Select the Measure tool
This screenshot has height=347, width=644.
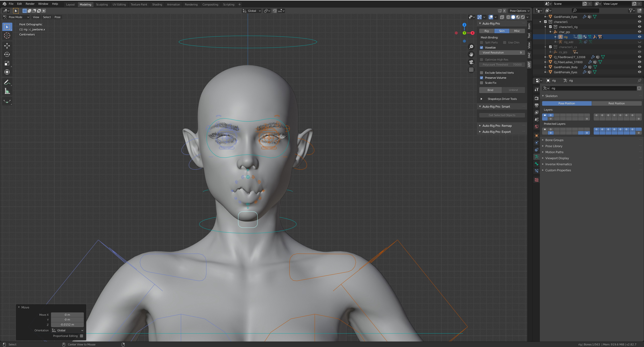click(x=7, y=91)
